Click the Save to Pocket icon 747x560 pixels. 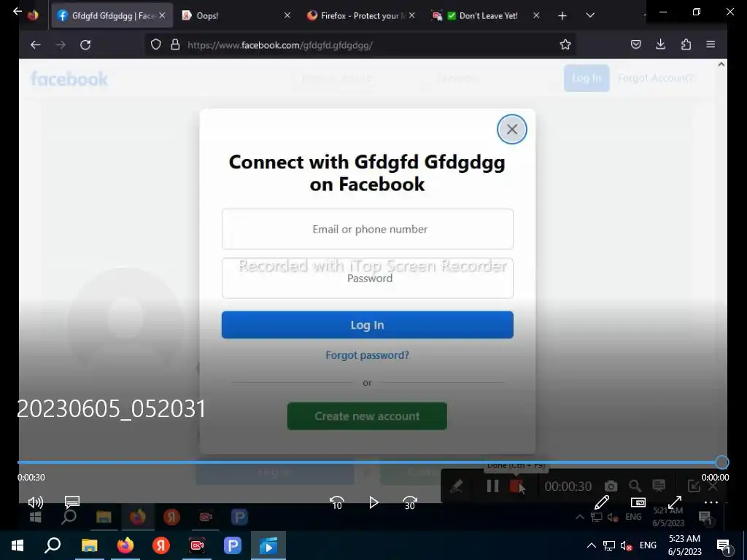click(635, 44)
